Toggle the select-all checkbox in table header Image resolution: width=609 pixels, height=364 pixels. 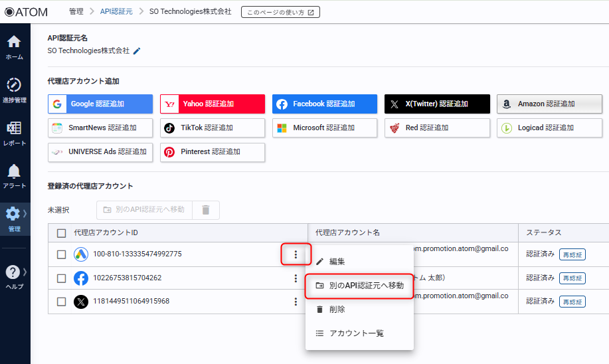(62, 232)
